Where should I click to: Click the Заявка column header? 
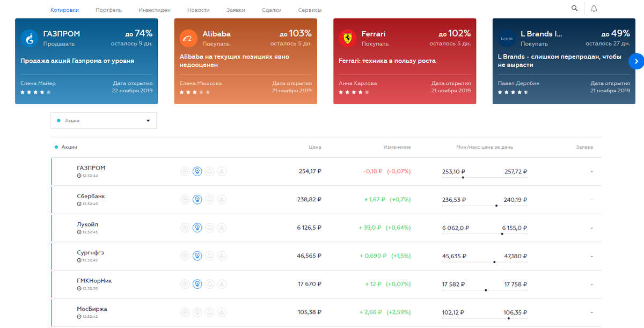click(584, 147)
